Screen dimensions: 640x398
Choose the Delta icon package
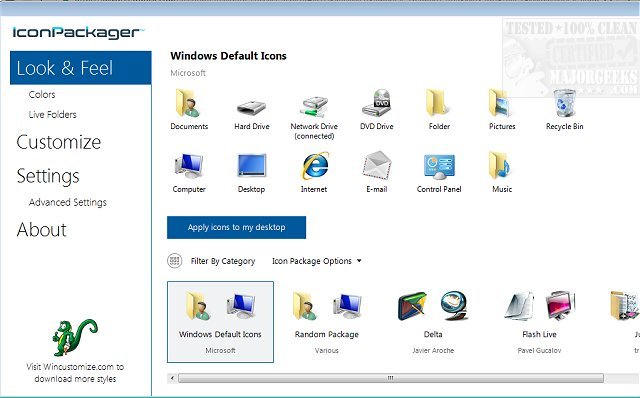[x=433, y=322]
